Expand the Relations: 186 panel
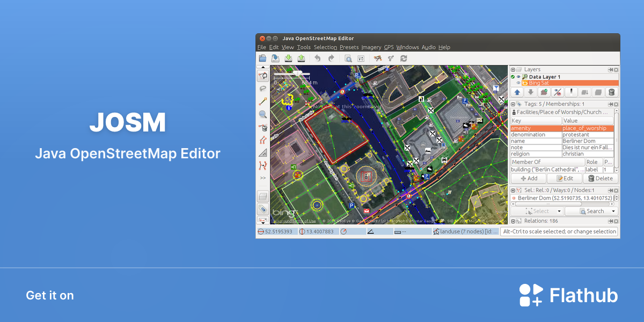This screenshot has height=322, width=644. (513, 221)
